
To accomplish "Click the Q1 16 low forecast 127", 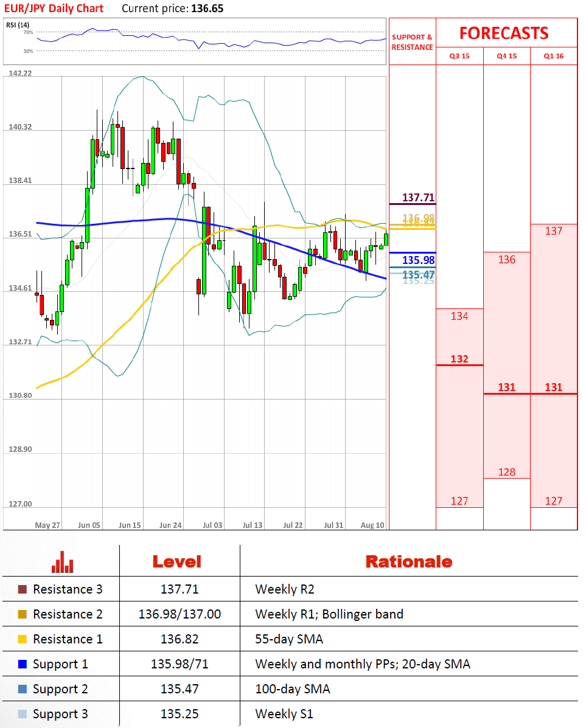I will tap(554, 501).
